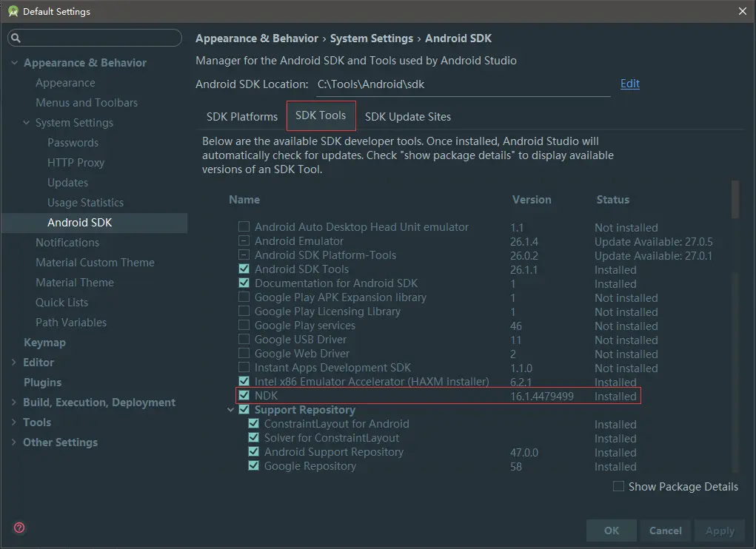The height and width of the screenshot is (549, 756).
Task: Click the Cancel button
Action: pyautogui.click(x=666, y=531)
